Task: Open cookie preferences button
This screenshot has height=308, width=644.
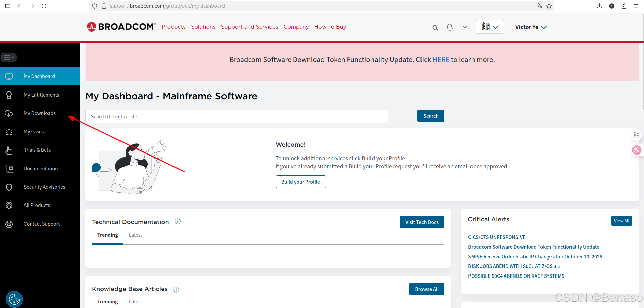Action: click(14, 299)
